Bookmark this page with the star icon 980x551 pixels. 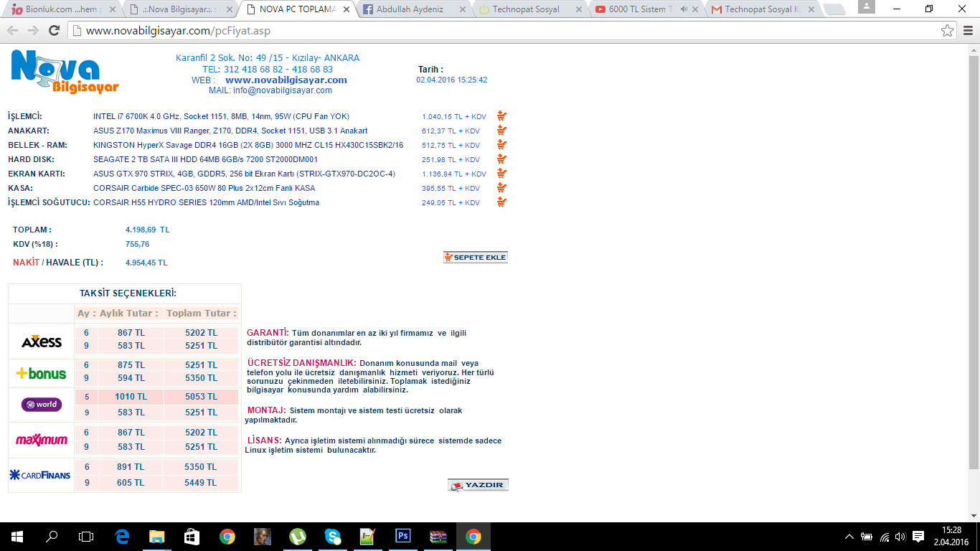pyautogui.click(x=948, y=31)
